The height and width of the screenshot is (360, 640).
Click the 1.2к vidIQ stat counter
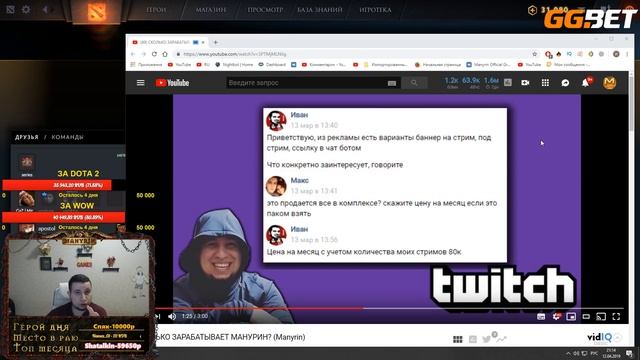451,82
